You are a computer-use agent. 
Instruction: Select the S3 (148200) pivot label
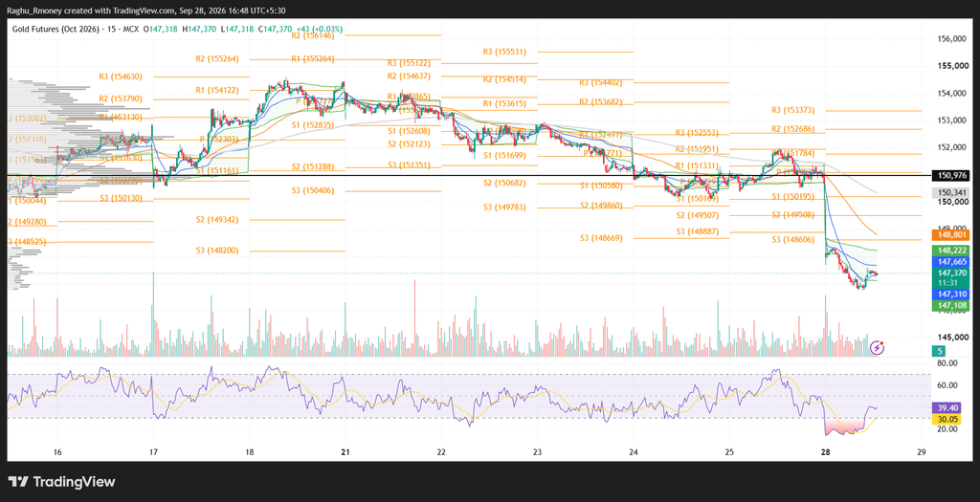point(217,251)
